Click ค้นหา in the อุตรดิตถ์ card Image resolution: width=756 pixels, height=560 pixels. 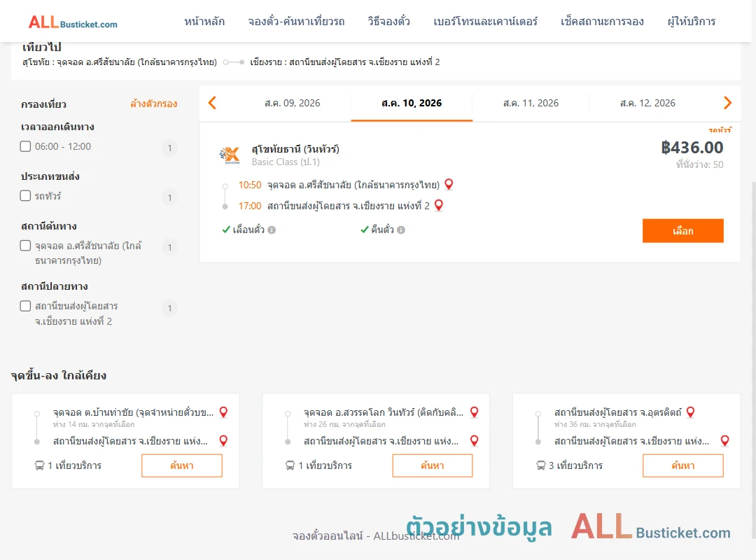(682, 465)
